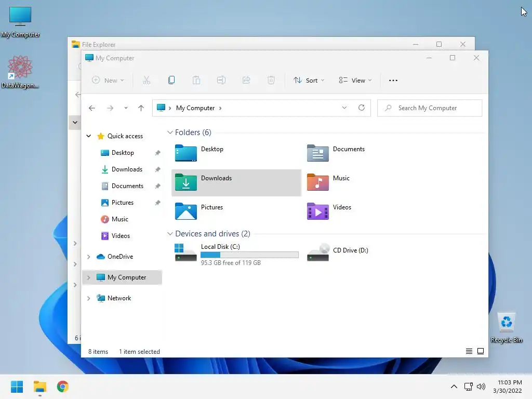The width and height of the screenshot is (532, 399).
Task: Click the DataWagon desktop shortcut
Action: [x=20, y=72]
